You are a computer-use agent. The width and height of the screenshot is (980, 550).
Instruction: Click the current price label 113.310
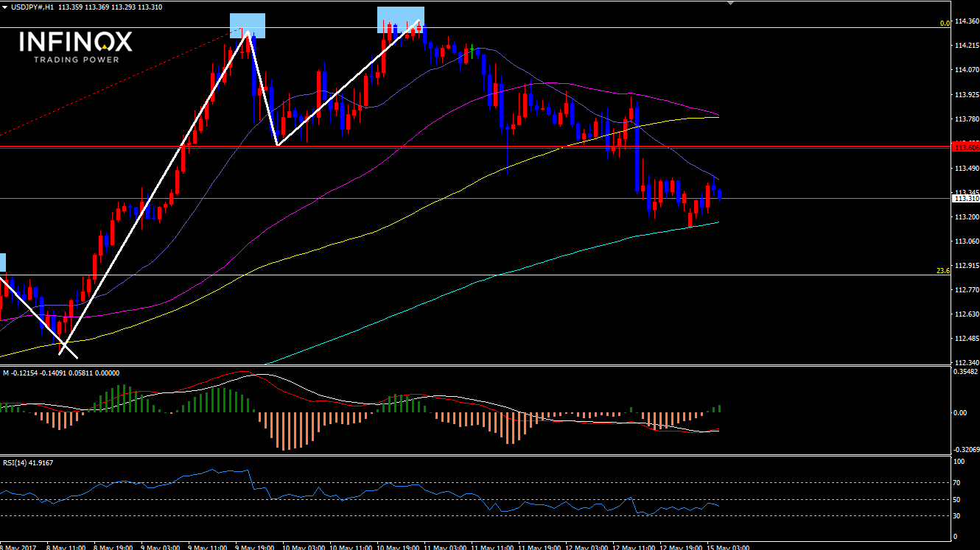coord(966,198)
